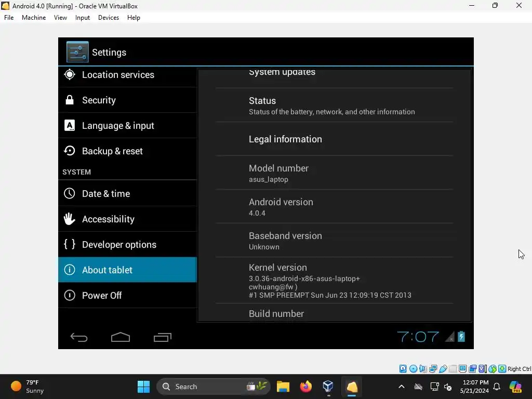Open Date & time settings

pyautogui.click(x=128, y=193)
